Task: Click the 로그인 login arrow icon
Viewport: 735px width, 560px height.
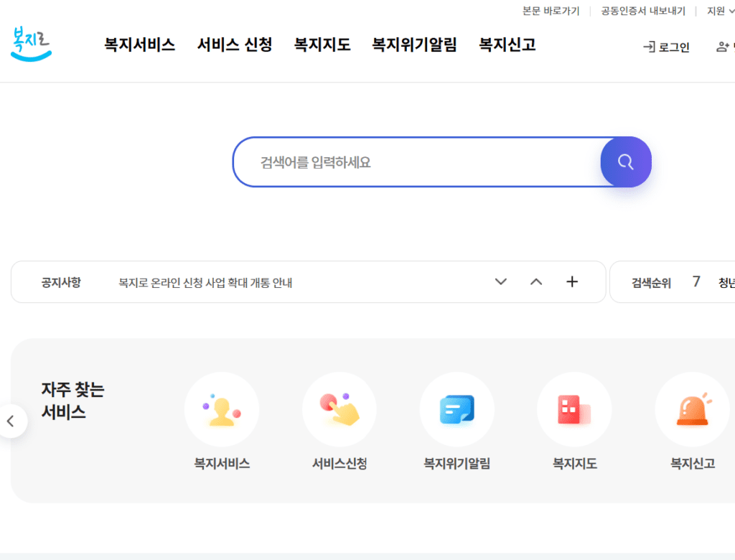Action: tap(647, 47)
